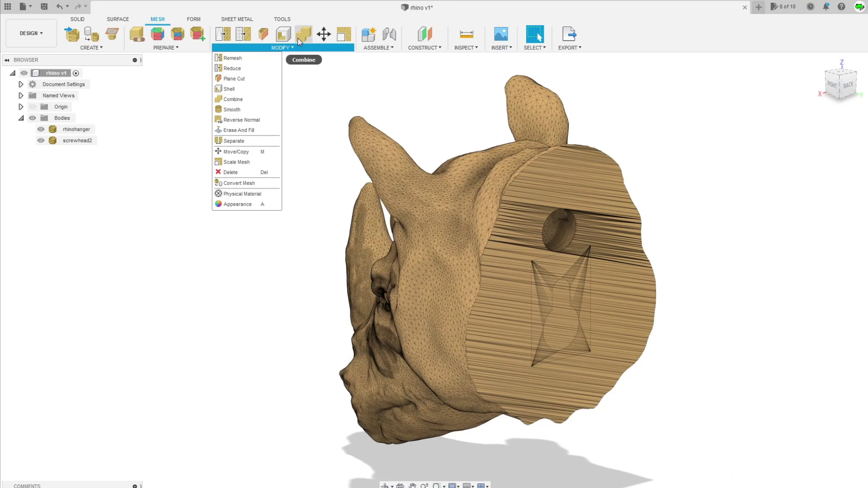Activate the Orbit tool at bottom
Screen dimensions: 868x488
tap(386, 486)
